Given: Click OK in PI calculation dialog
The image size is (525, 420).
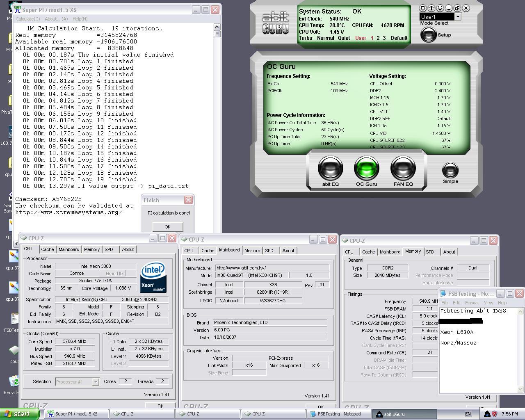Looking at the screenshot, I should pyautogui.click(x=167, y=227).
